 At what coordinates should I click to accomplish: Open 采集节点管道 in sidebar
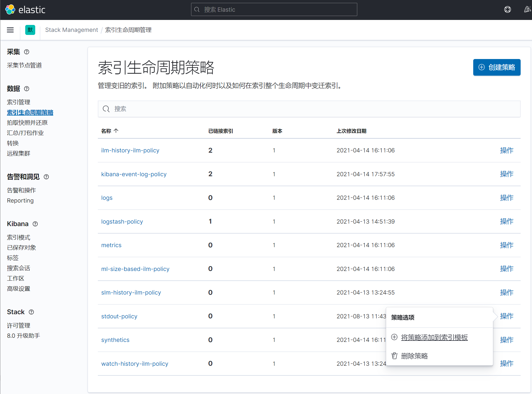point(24,65)
